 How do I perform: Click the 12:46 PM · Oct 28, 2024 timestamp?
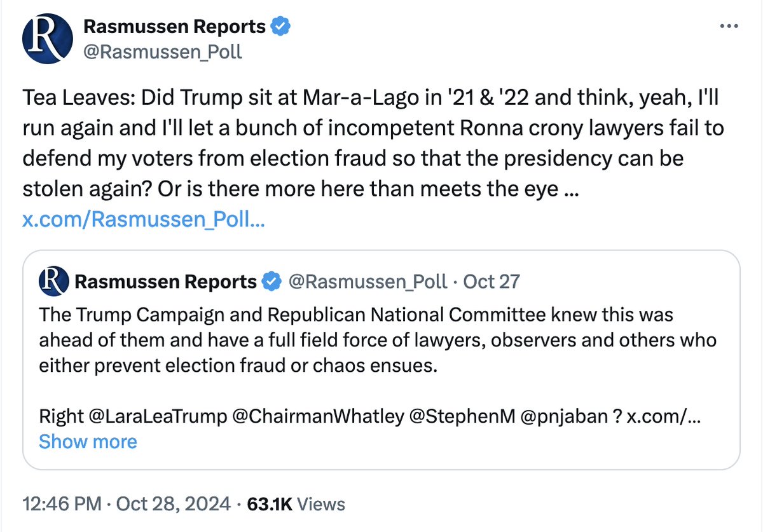coord(126,504)
